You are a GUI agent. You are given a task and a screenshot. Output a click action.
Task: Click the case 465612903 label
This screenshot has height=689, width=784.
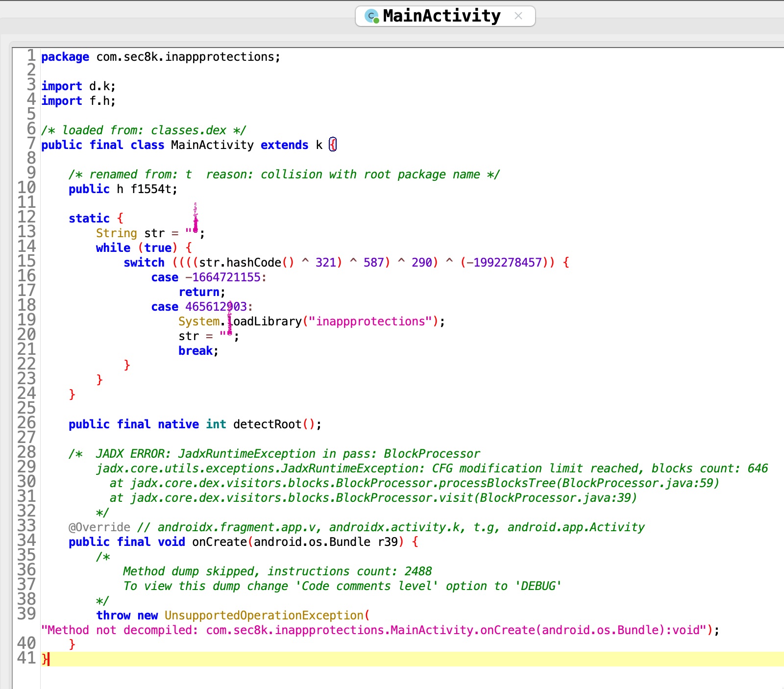201,307
